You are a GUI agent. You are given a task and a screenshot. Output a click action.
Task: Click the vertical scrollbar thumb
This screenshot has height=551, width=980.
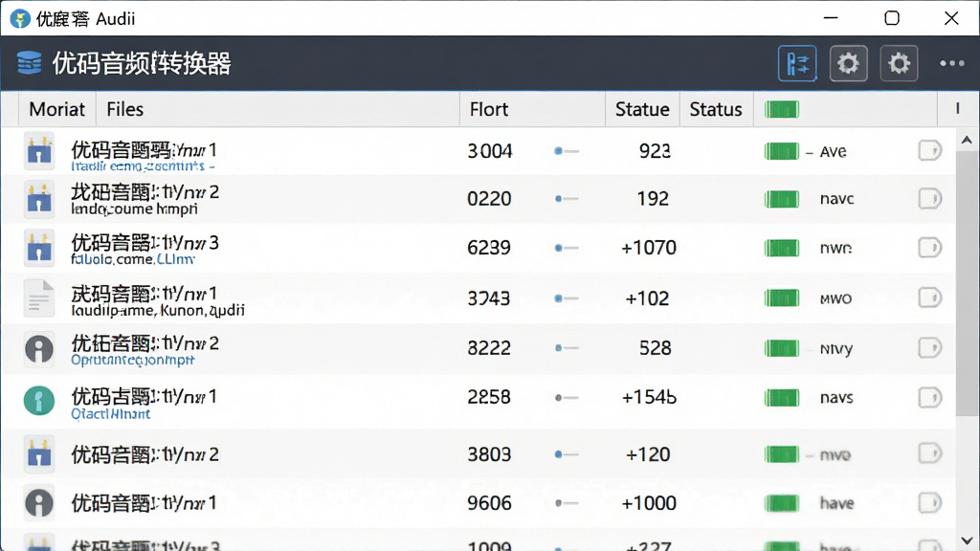968,283
